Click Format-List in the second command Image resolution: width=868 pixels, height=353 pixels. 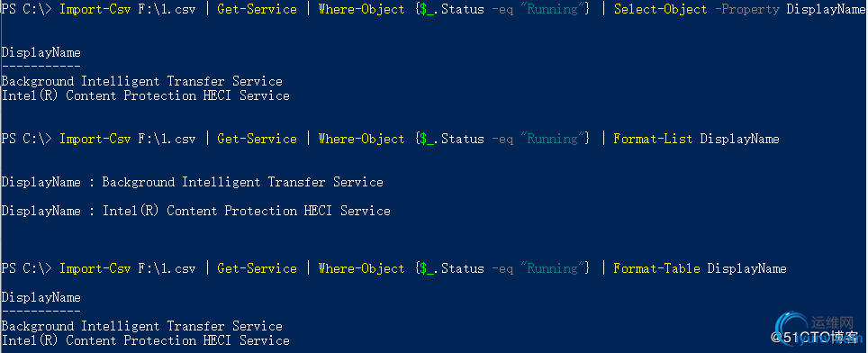coord(653,139)
